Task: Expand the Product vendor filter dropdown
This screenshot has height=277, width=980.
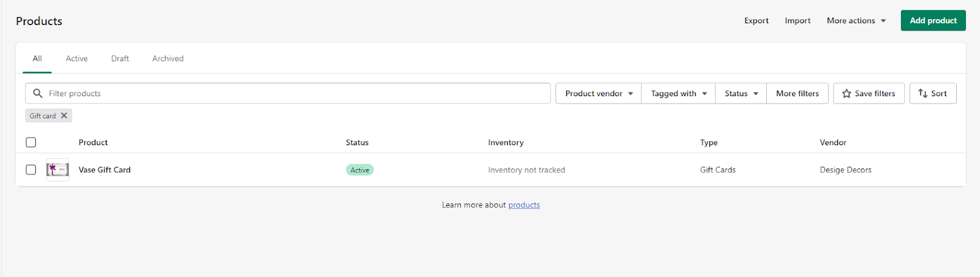Action: [598, 93]
